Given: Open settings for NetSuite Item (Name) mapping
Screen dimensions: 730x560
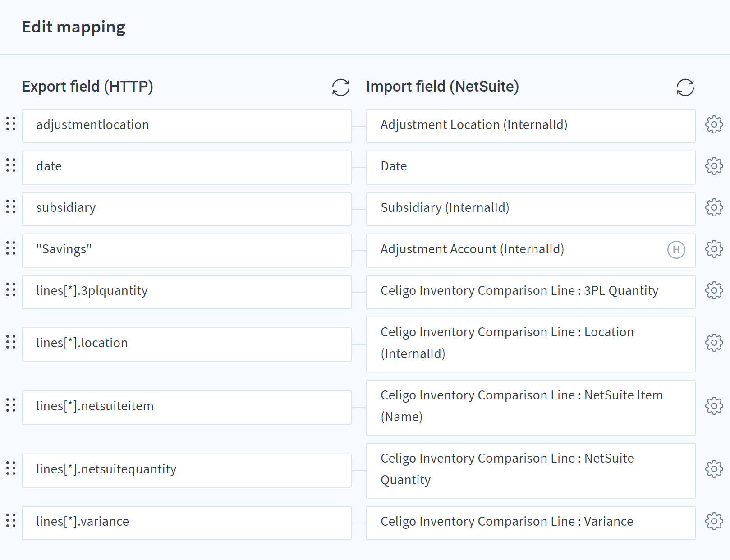Looking at the screenshot, I should coord(714,406).
